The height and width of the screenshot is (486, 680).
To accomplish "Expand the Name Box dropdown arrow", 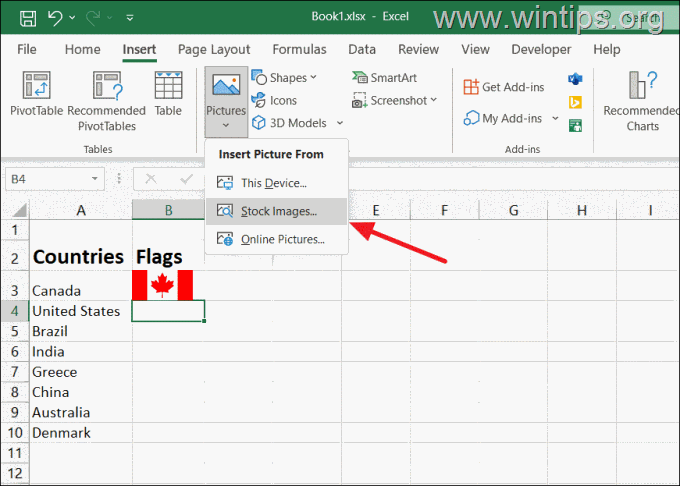I will (x=95, y=179).
